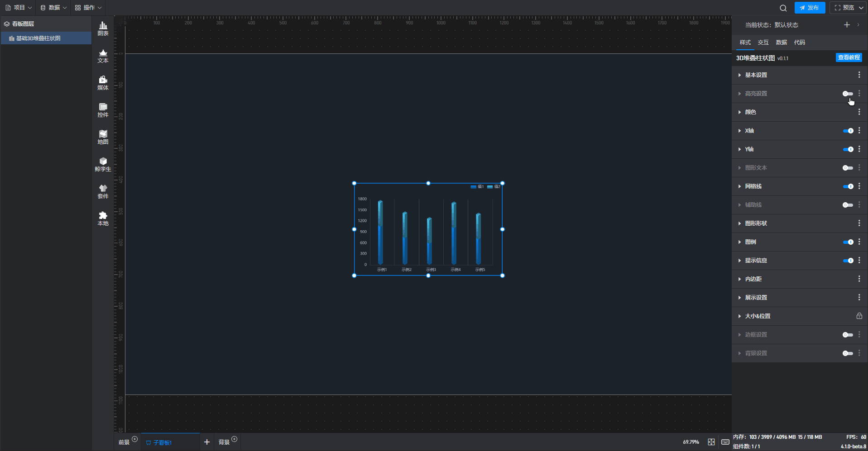Enable the 边框设置 toggle

click(x=848, y=335)
